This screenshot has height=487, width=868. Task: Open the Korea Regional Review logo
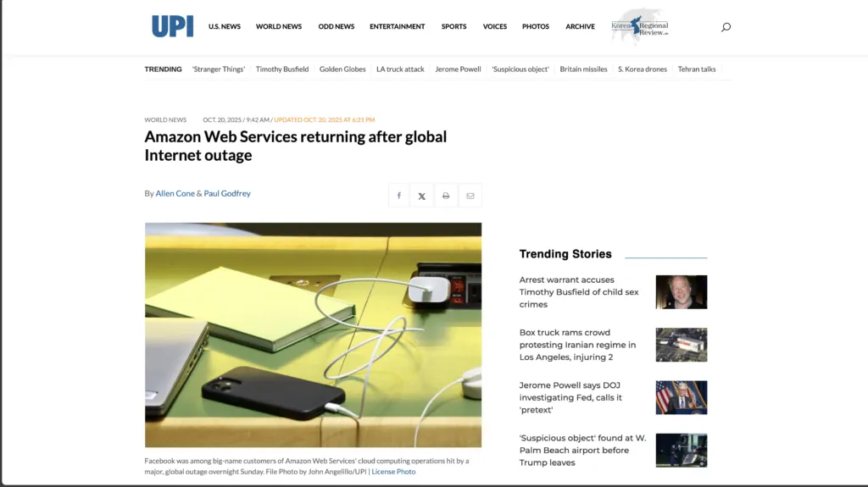click(x=639, y=26)
